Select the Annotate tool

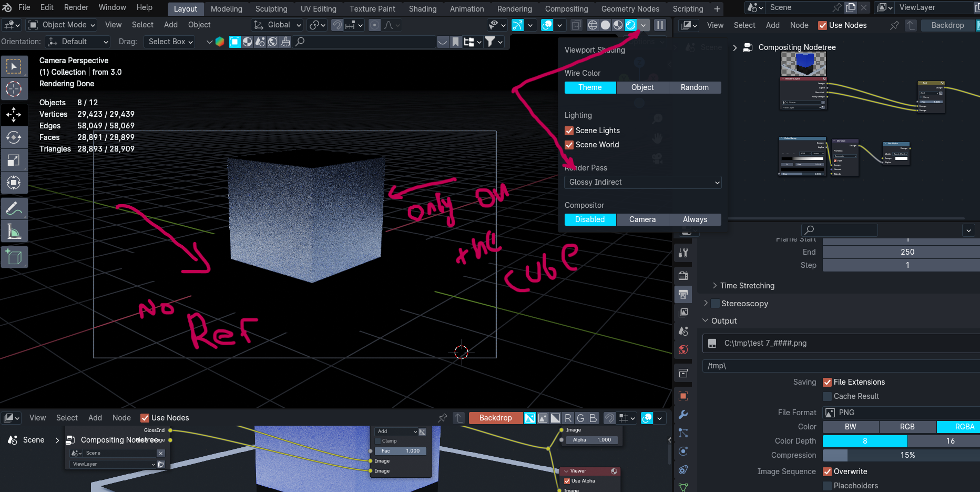[14, 208]
